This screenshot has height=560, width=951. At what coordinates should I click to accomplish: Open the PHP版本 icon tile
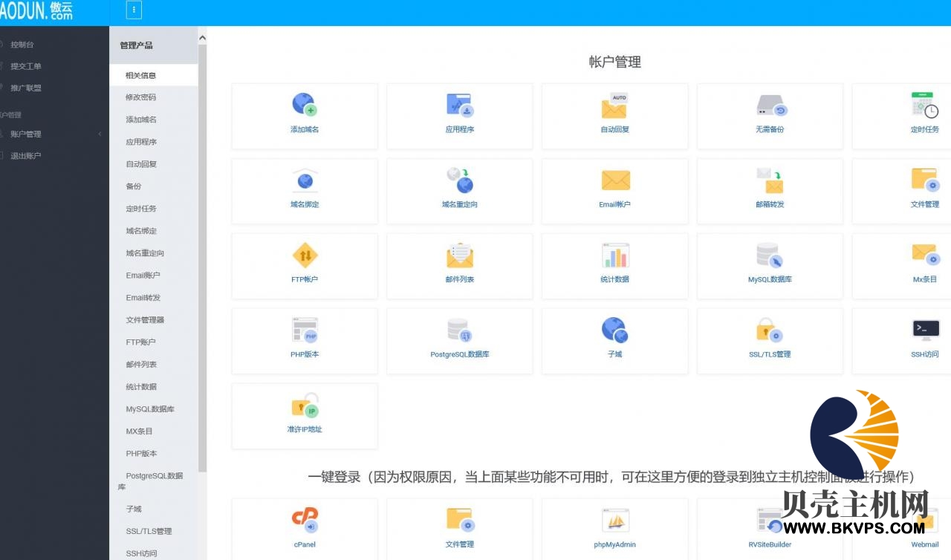point(305,331)
